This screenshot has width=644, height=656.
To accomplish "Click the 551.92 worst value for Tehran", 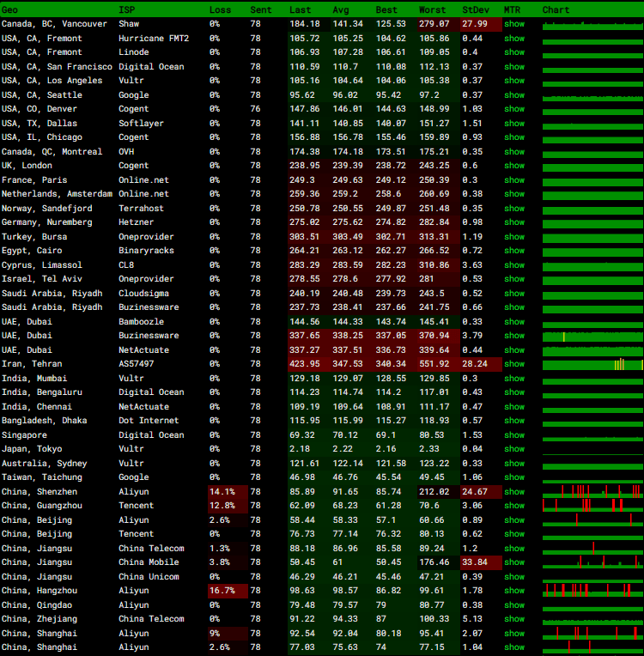I will tap(434, 364).
